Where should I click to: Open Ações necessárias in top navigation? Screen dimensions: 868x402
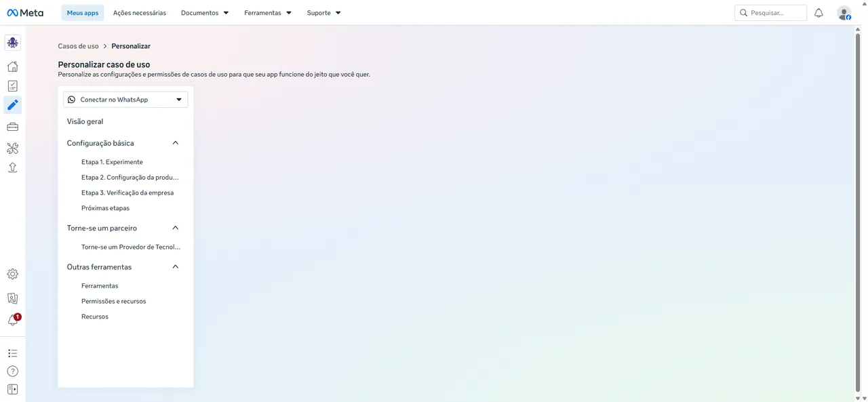click(x=140, y=13)
